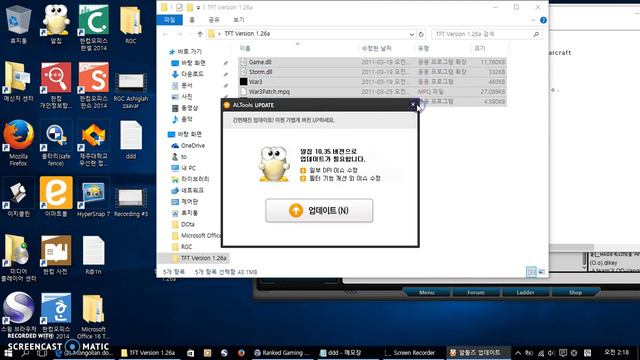Select 바로 가기 quick access in sidebar
Image resolution: width=640 pixels, height=360 pixels.
pyautogui.click(x=185, y=51)
